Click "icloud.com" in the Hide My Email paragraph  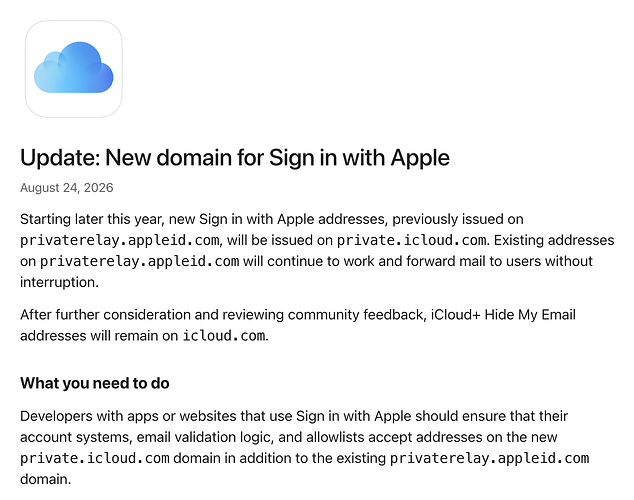(x=224, y=336)
